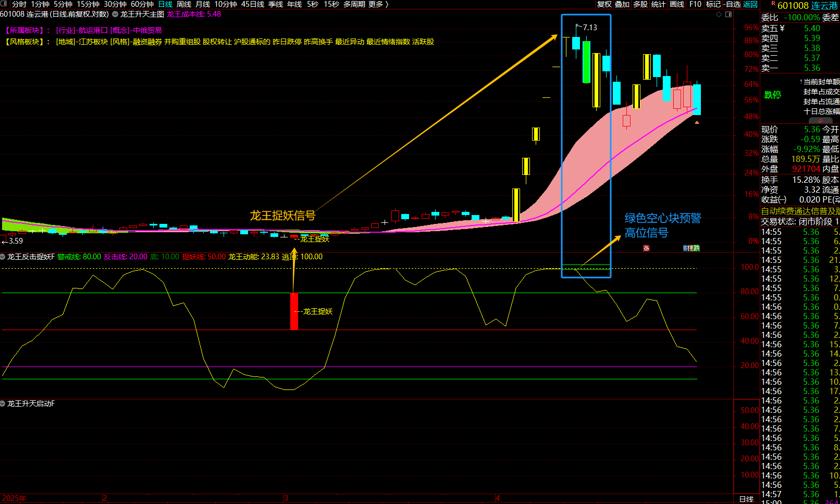Click the 601008 连云港 stock title

pyautogui.click(x=808, y=6)
